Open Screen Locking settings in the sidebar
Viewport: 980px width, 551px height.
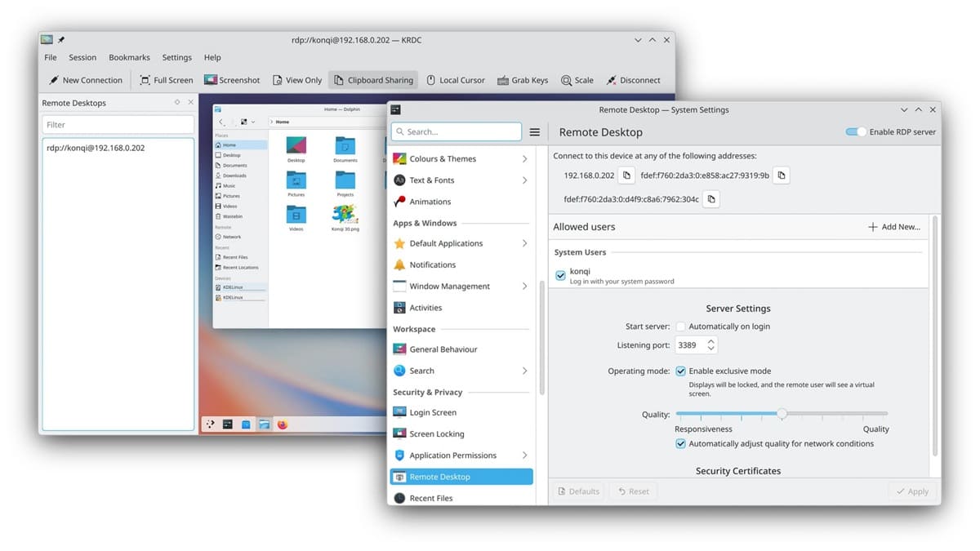point(461,434)
